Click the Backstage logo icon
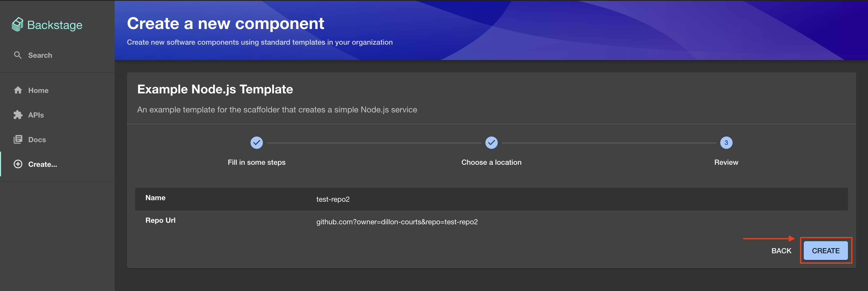 click(17, 25)
